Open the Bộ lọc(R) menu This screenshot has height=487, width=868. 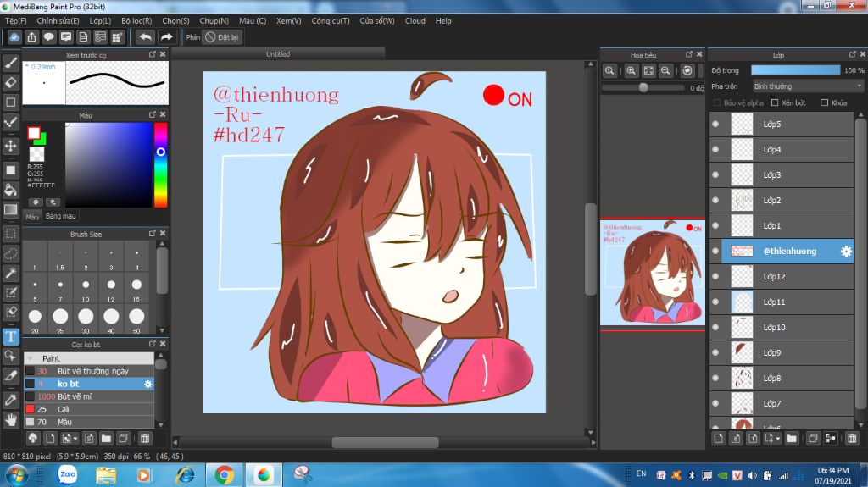click(x=136, y=21)
